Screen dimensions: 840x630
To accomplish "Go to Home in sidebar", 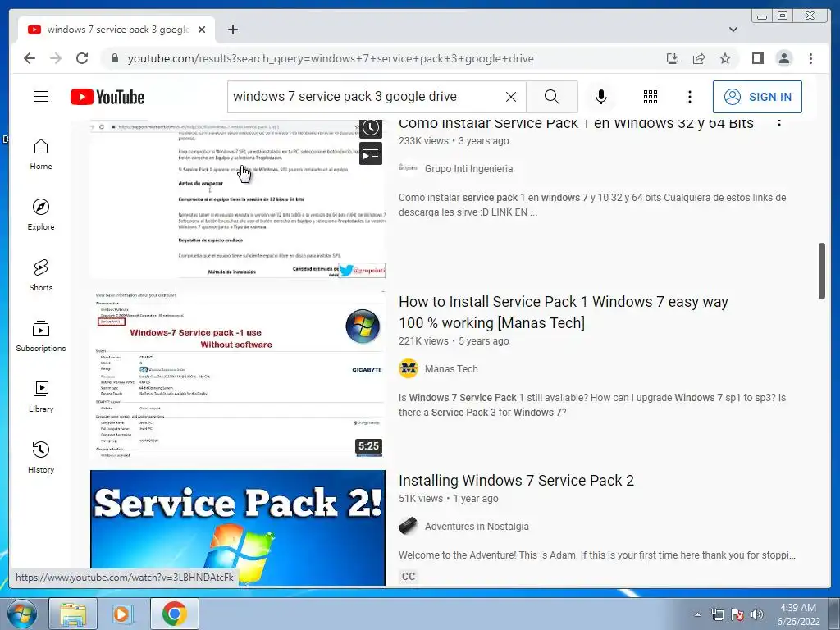I will 41,154.
